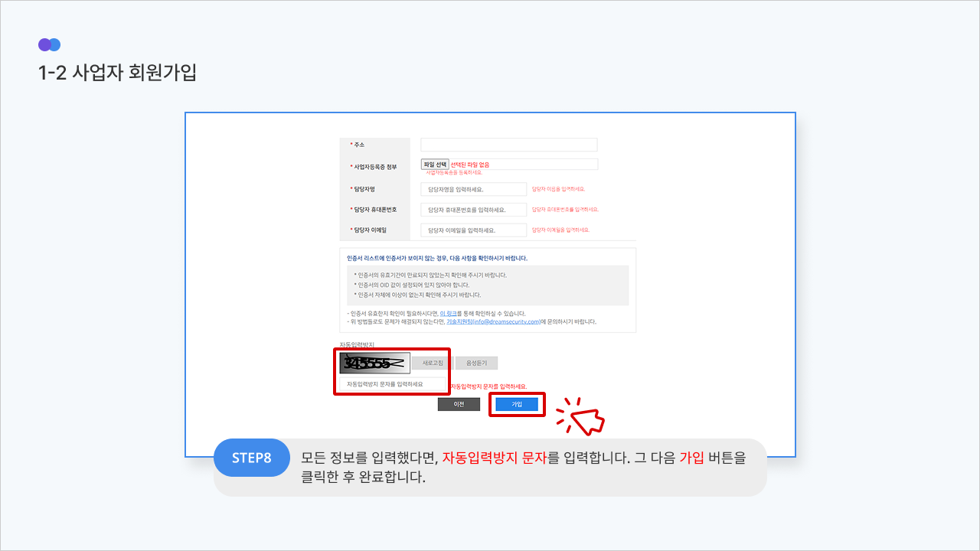Screen dimensions: 980x551
Task: Click the red cursor arrow icon
Action: pyautogui.click(x=586, y=419)
